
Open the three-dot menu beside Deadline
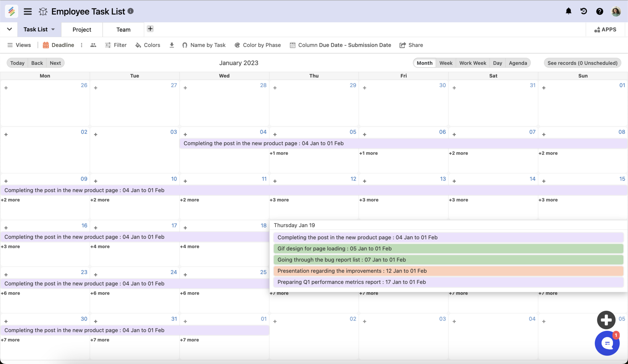pyautogui.click(x=81, y=45)
